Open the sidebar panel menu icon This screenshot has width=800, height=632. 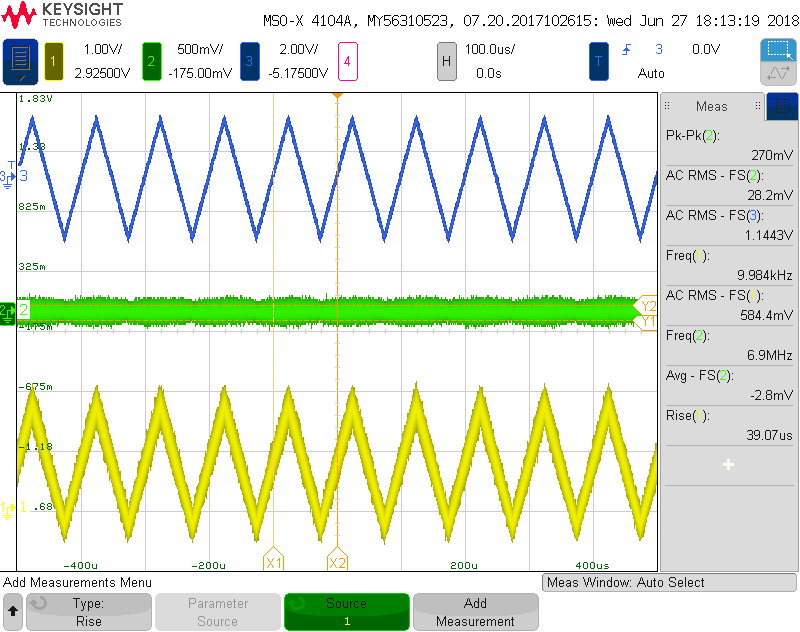[782, 106]
